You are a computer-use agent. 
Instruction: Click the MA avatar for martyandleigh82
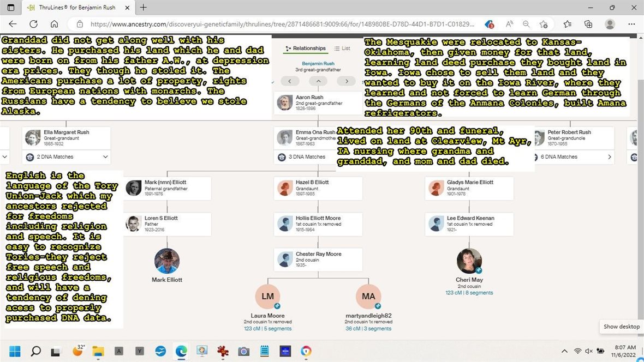pyautogui.click(x=368, y=297)
